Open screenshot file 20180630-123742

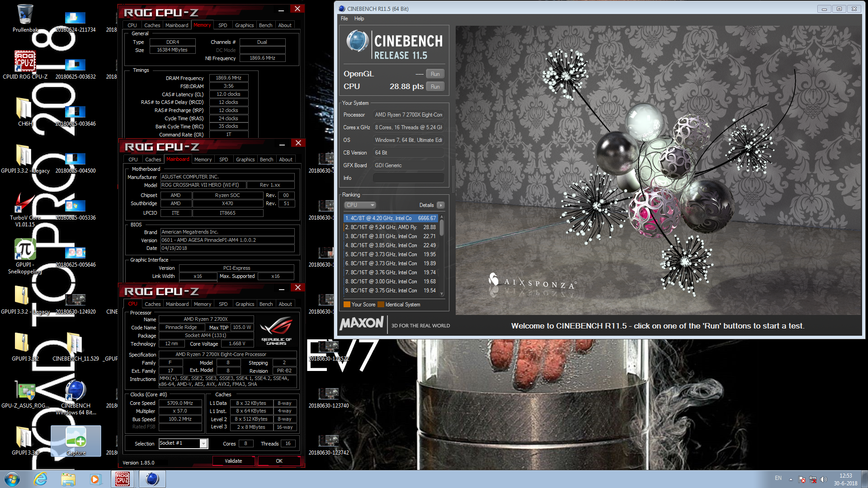[329, 445]
